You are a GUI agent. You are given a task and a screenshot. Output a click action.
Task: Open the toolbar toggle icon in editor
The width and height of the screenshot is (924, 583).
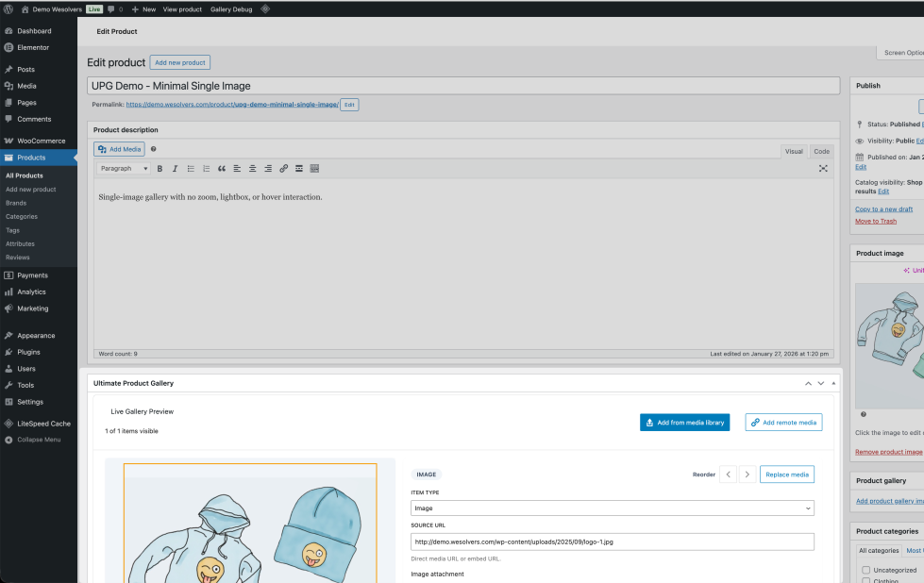coord(314,169)
